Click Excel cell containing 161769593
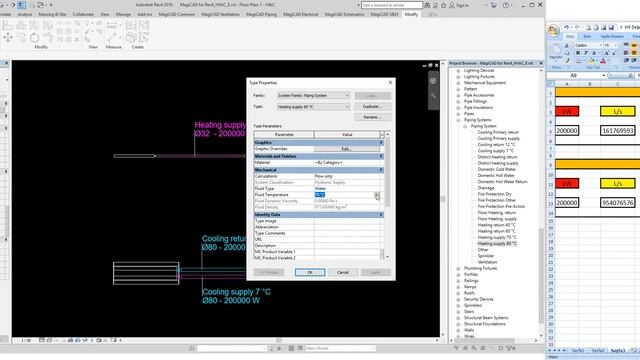640x360 pixels. [x=618, y=131]
